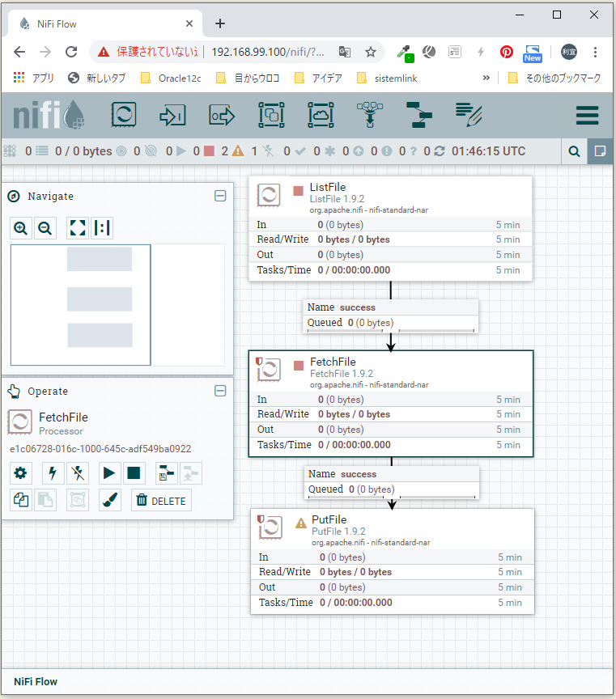Click the Pinterest extension icon
The image size is (616, 699).
(506, 52)
